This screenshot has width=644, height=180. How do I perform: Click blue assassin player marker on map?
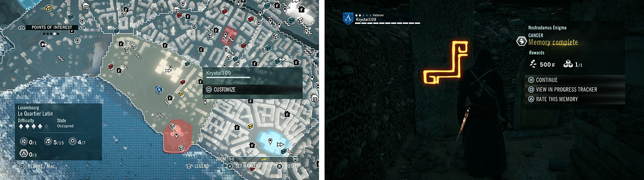point(160,89)
